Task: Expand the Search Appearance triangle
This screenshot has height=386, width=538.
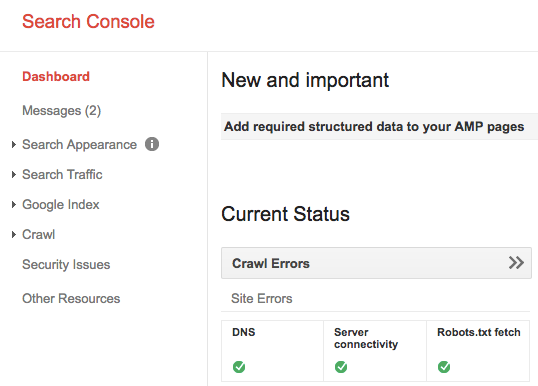Action: point(14,144)
